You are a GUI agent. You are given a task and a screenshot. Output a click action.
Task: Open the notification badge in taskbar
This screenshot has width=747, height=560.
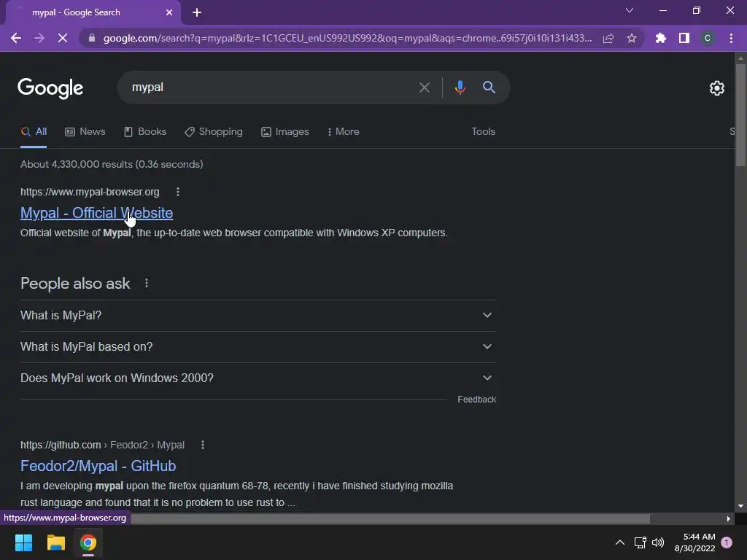tap(727, 542)
